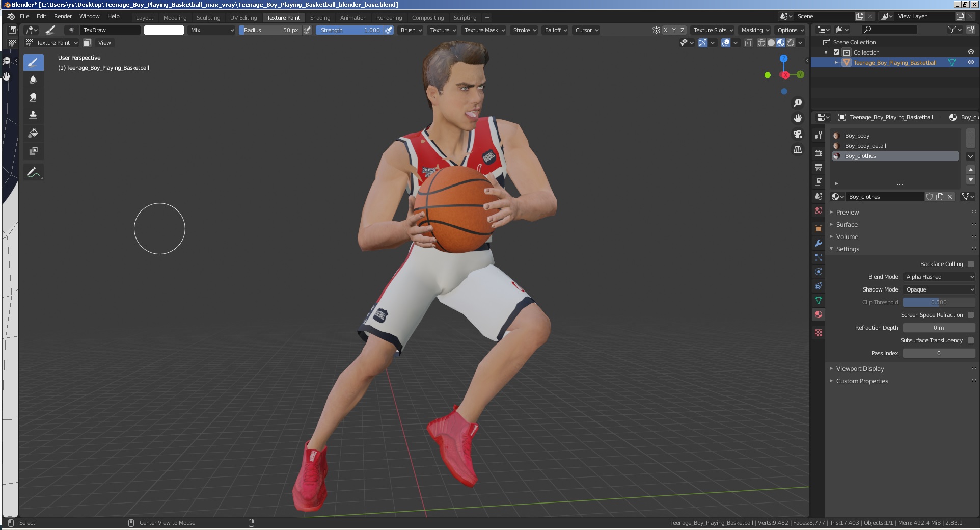Open the Brush settings dropdown
This screenshot has height=530, width=980.
tap(412, 30)
